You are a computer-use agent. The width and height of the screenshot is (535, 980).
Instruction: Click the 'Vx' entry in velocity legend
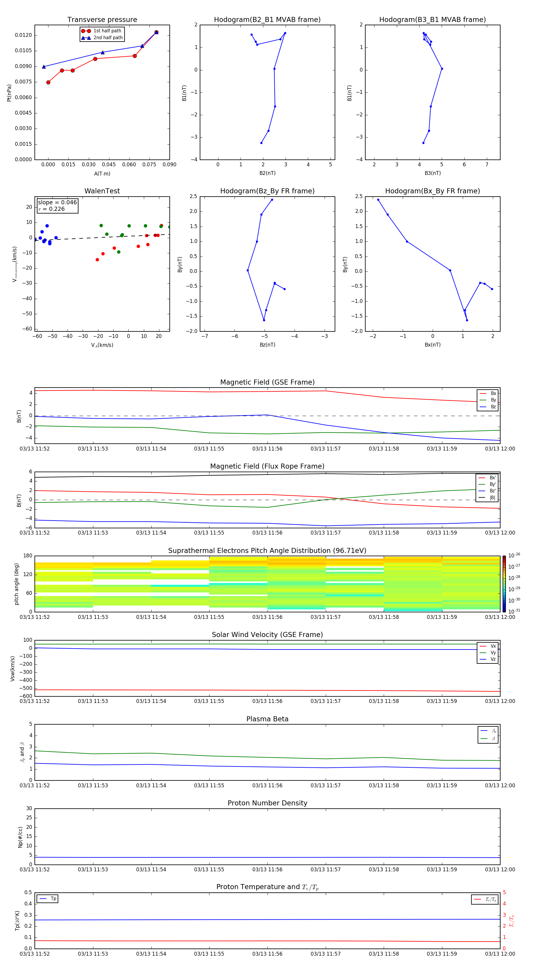pos(488,646)
